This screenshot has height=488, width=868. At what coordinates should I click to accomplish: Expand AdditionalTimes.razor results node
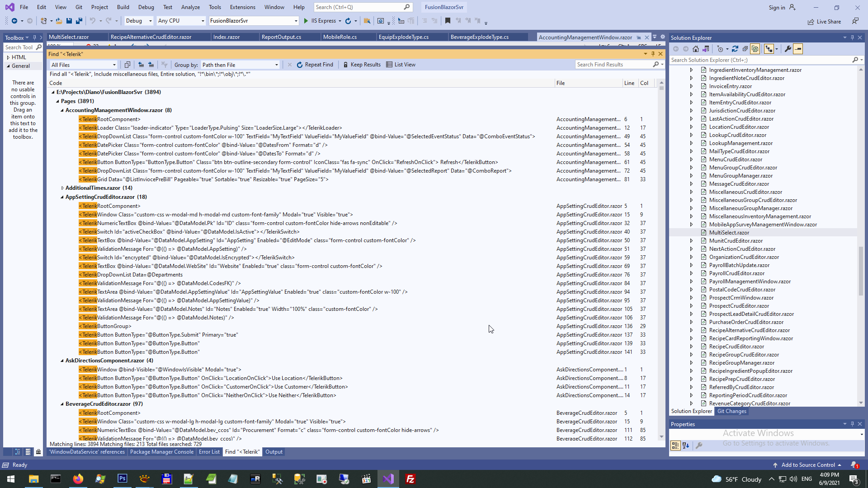click(x=62, y=188)
